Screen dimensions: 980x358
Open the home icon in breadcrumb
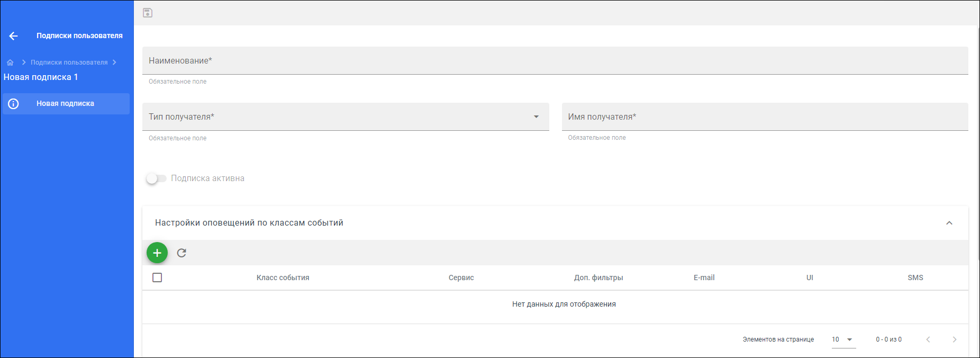point(10,62)
